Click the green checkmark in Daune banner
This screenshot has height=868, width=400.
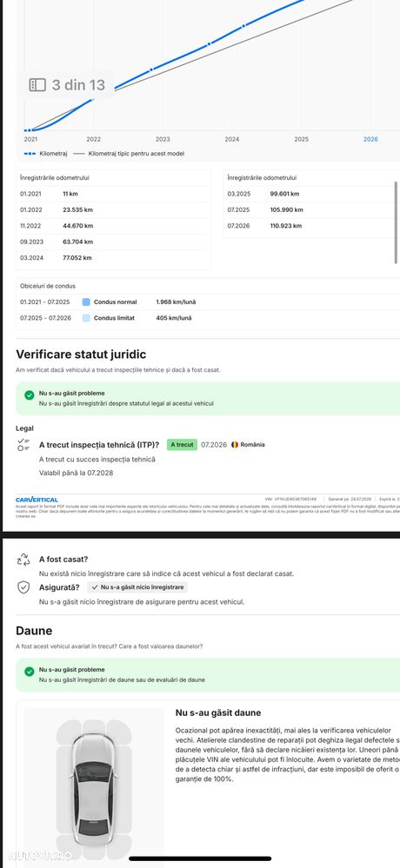[29, 672]
